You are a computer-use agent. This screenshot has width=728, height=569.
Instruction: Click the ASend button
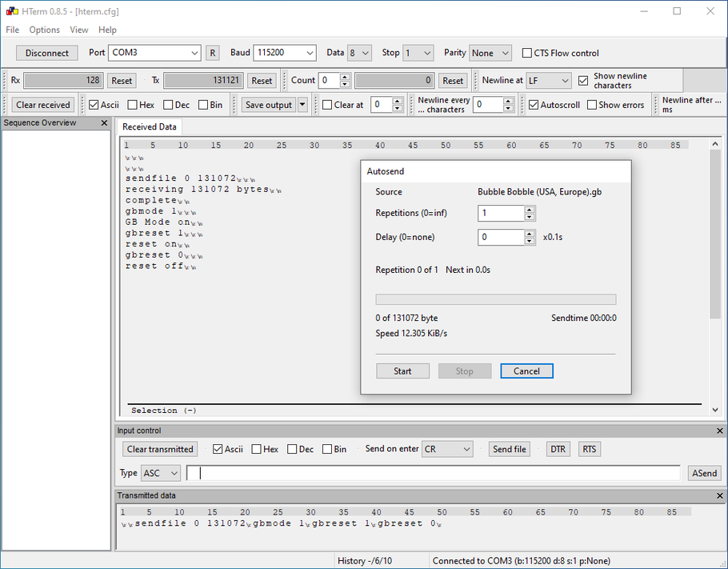click(704, 473)
